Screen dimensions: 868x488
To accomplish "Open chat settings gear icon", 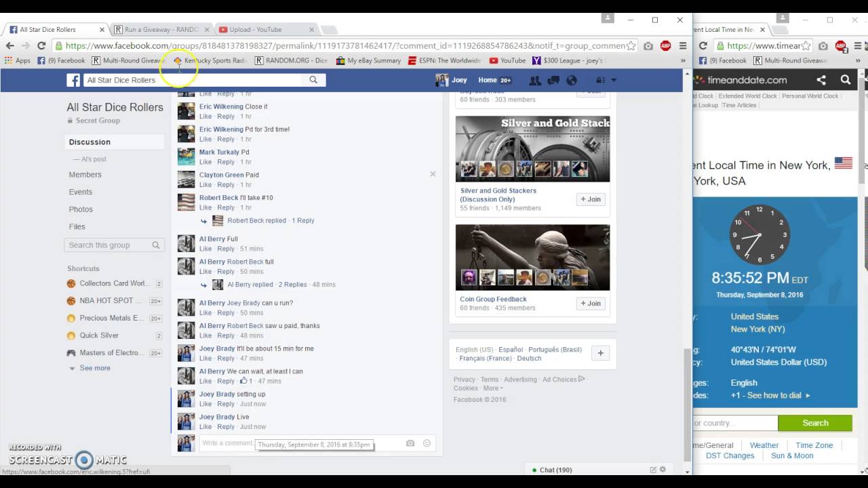I will tap(663, 469).
